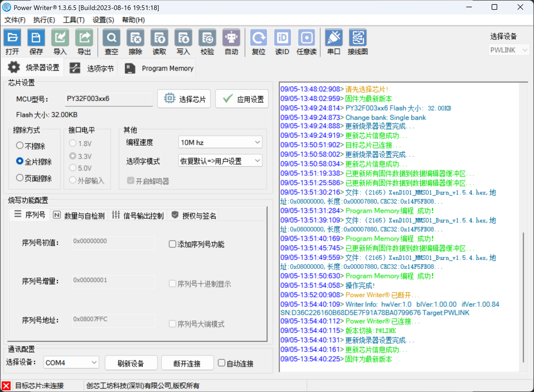
Task: Select the 全片擦除 erase option
Action: coord(34,161)
